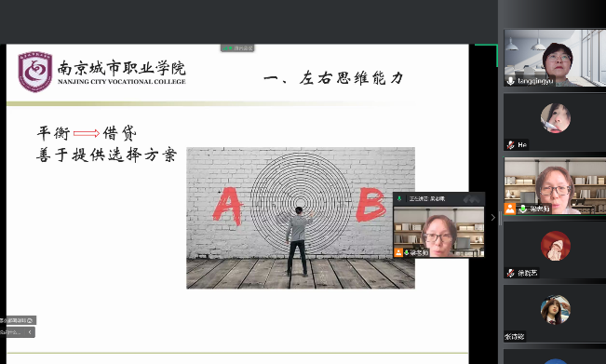Viewport: 606px width, 364px height.
Task: Click the orange host badge on the active speaker tile
Action: coord(510,209)
